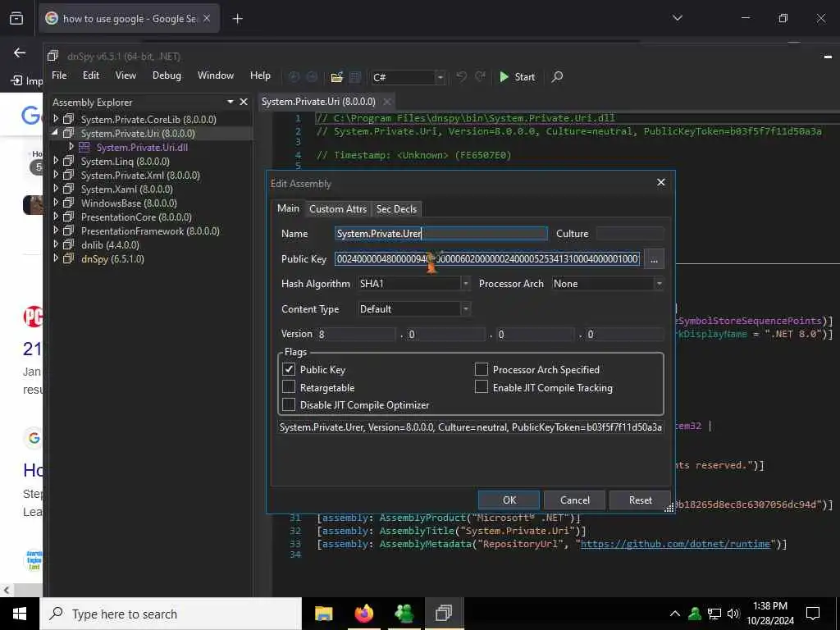Click the save all toolbar icon
Viewport: 840px width, 630px height.
pyautogui.click(x=354, y=77)
